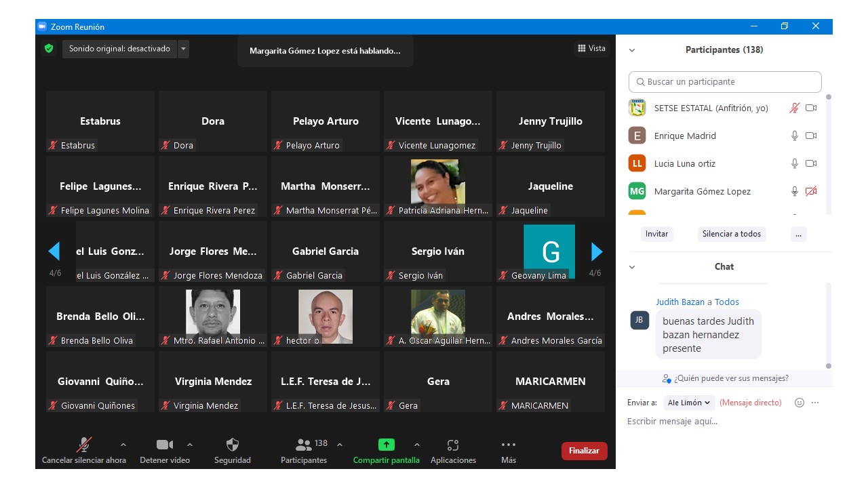The height and width of the screenshot is (488, 868).
Task: Open audio options caret beside microphone
Action: (x=123, y=445)
